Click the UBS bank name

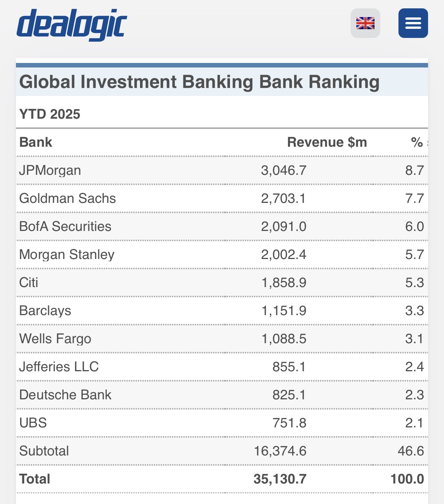tap(34, 422)
